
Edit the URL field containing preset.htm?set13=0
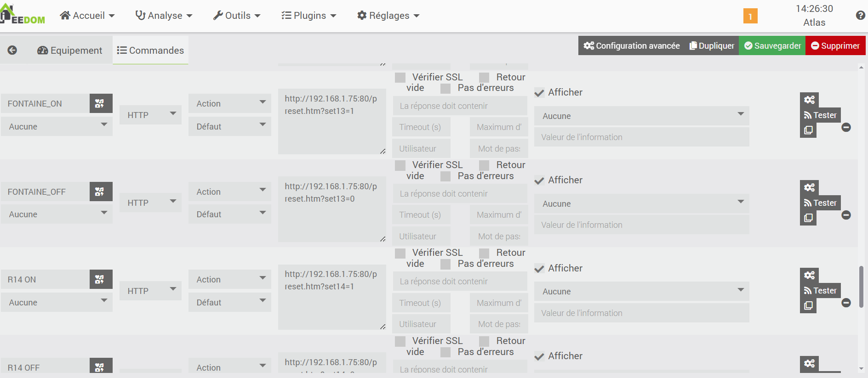[332, 209]
